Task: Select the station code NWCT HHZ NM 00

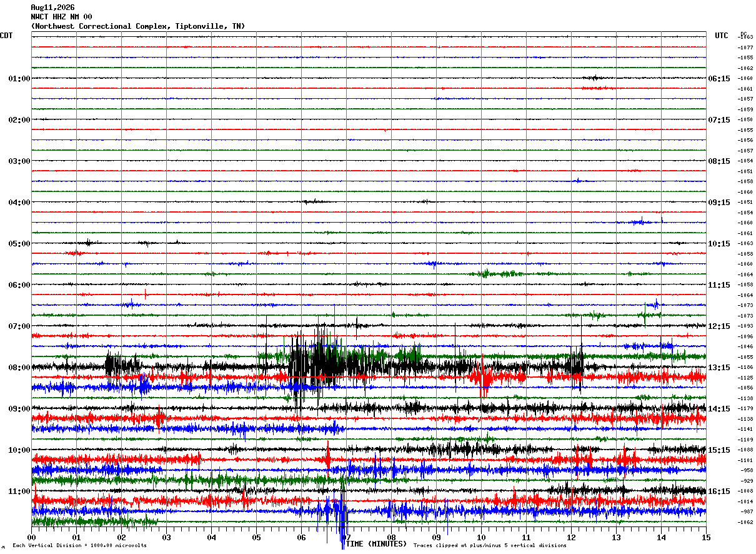Action: click(61, 17)
